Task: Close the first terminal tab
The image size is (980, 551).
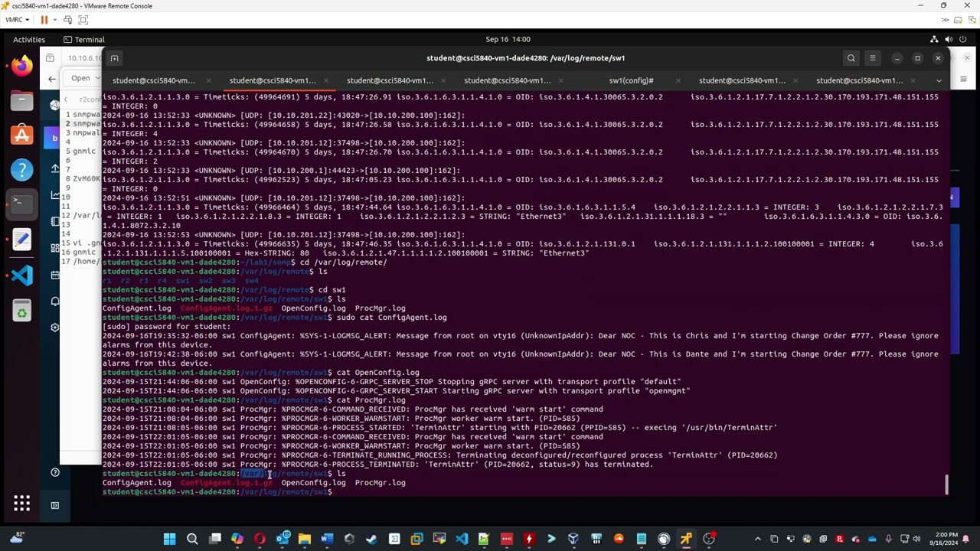Action: [209, 80]
